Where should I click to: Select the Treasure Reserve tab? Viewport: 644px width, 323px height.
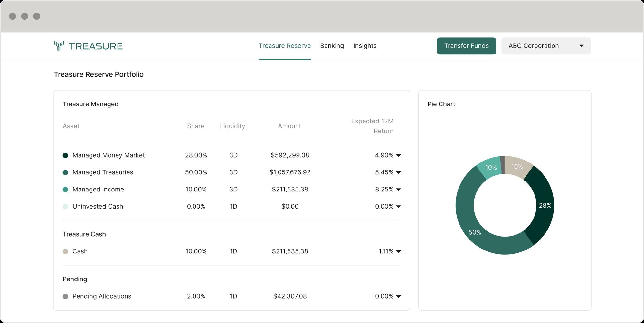(285, 46)
